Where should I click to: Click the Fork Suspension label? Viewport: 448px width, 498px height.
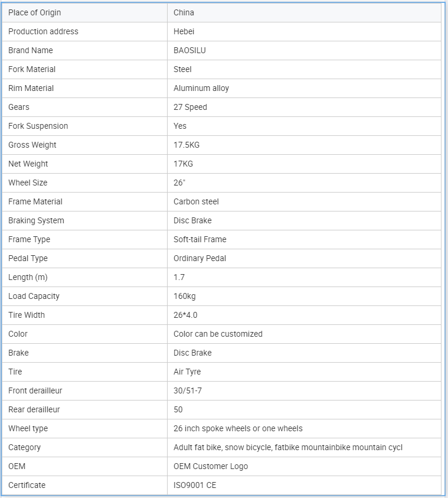pos(38,126)
